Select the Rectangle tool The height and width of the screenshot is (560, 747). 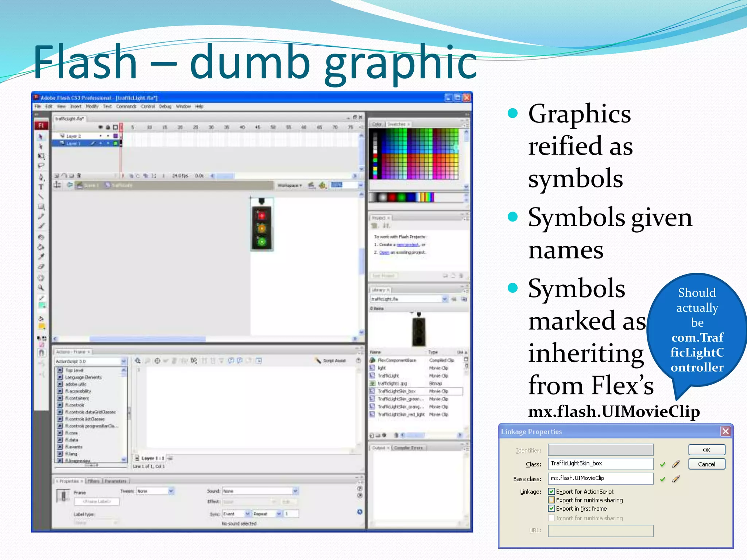click(41, 206)
